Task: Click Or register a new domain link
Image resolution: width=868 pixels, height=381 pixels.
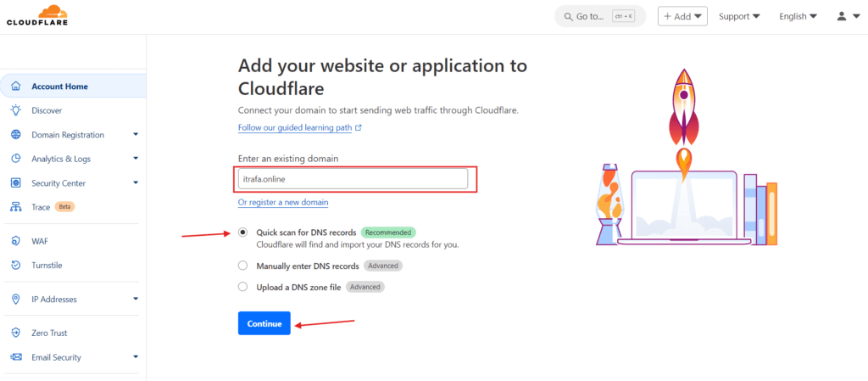Action: pos(283,202)
